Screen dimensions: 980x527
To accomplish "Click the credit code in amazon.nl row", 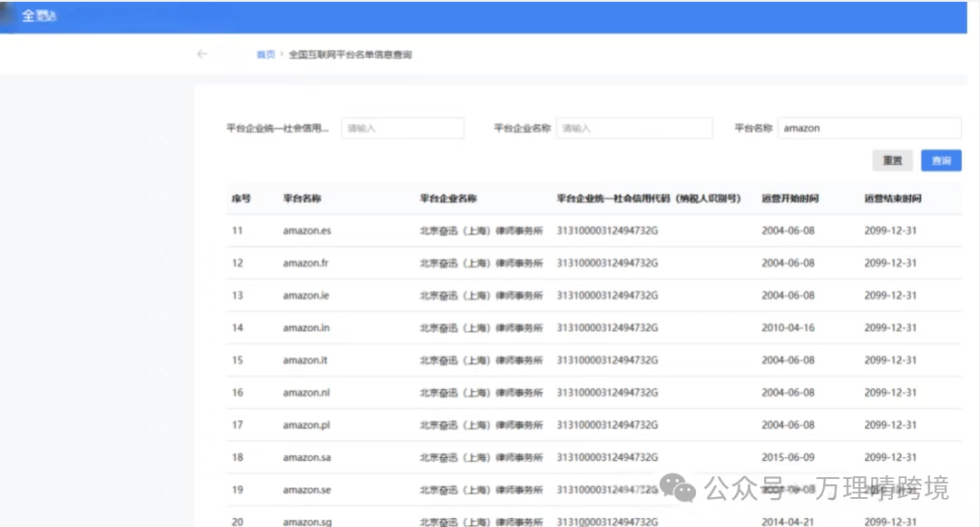I will tap(607, 393).
